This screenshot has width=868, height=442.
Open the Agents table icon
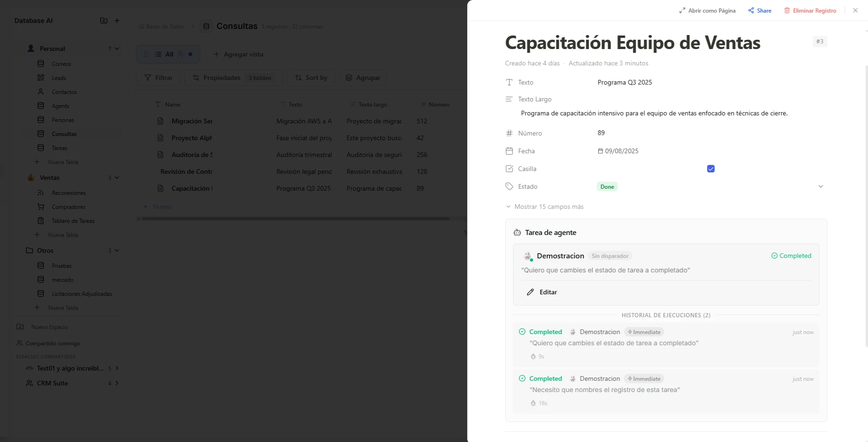(41, 106)
